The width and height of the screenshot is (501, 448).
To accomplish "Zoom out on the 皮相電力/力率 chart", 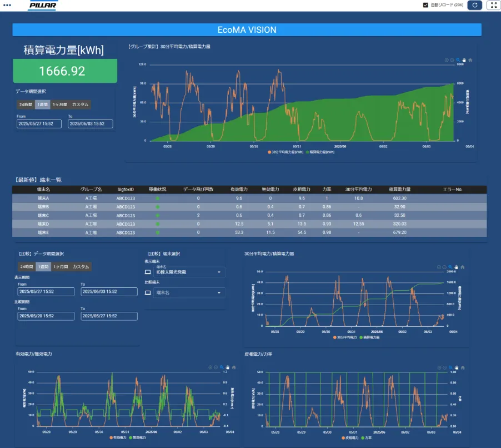I will (445, 368).
